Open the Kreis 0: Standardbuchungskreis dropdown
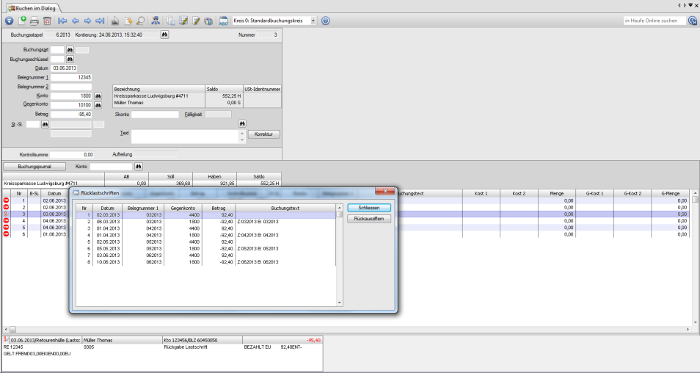The width and height of the screenshot is (700, 373). [x=313, y=21]
